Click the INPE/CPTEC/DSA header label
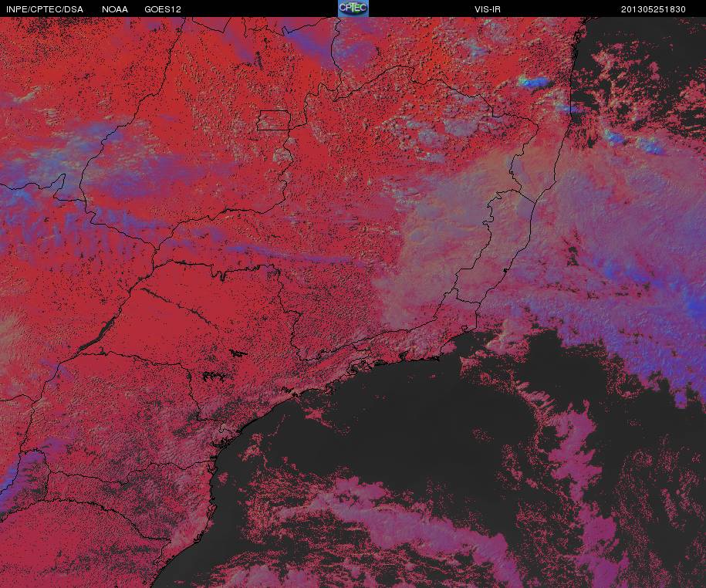The height and width of the screenshot is (588, 706). tap(45, 9)
